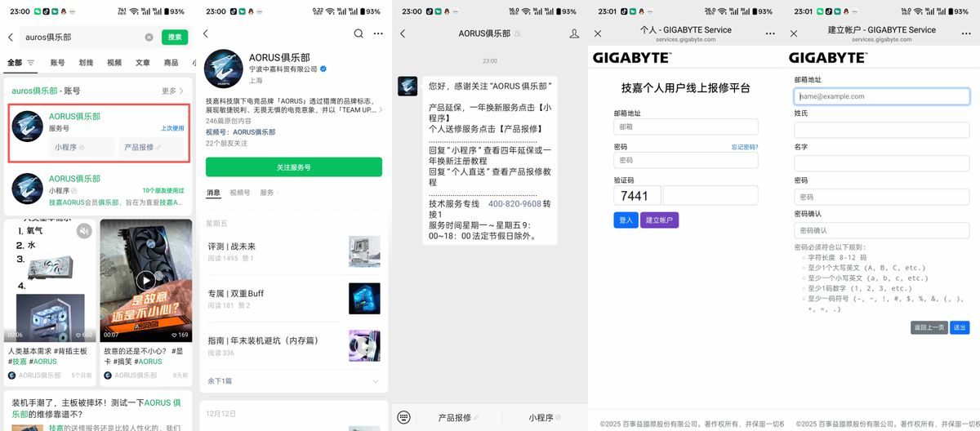
Task: Open AORUS俱乐部 服务号 search result title
Action: point(74,117)
